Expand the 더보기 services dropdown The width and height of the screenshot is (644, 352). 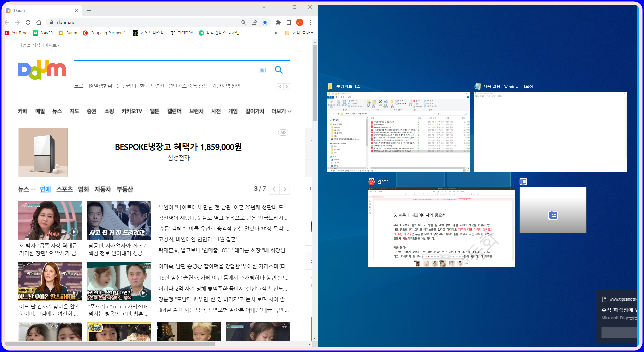pyautogui.click(x=281, y=111)
